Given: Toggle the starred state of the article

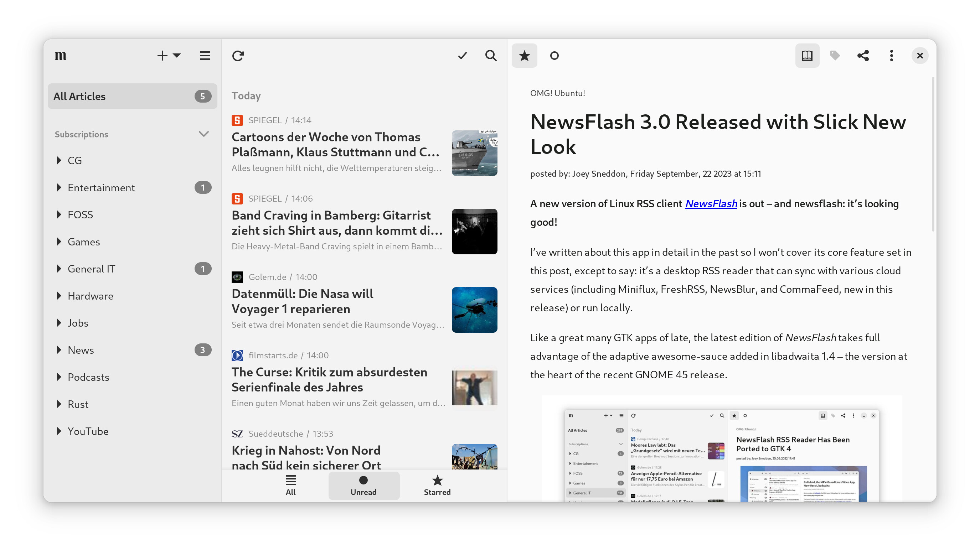Looking at the screenshot, I should click(x=524, y=56).
